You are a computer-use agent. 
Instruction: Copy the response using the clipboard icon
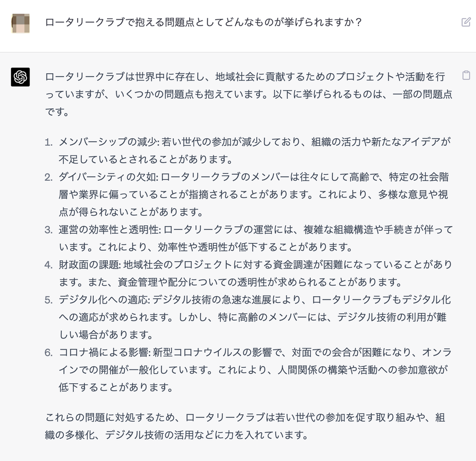click(466, 75)
